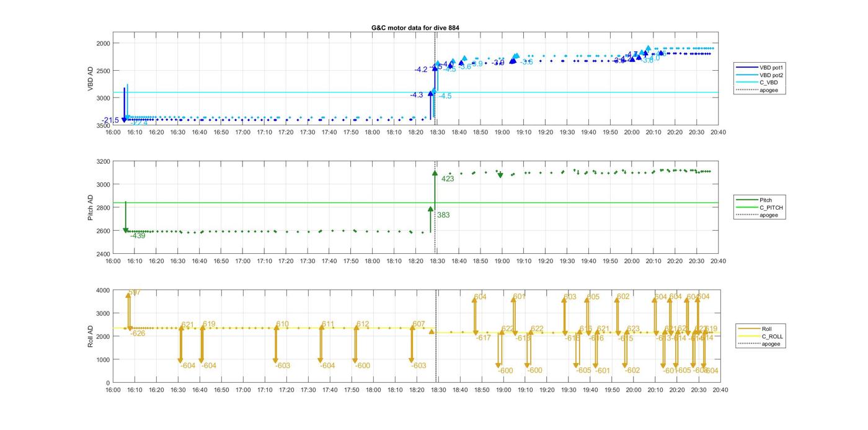Click the '-4.2' VBD data label
The image size is (868, 430).
(x=421, y=69)
